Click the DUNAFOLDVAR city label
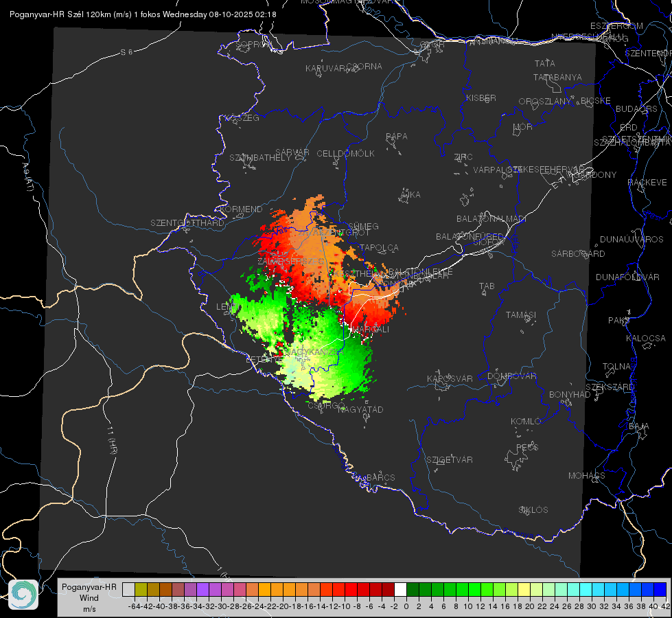 (x=627, y=277)
